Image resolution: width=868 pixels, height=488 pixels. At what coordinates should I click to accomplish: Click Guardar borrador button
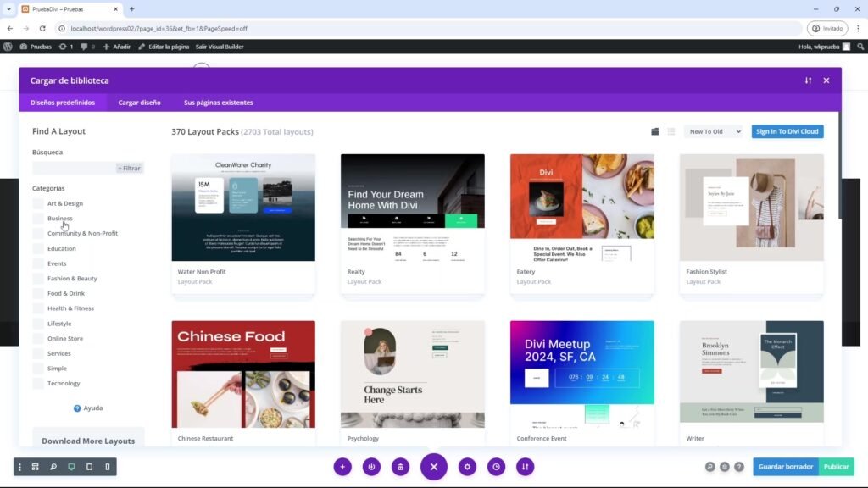coord(786,467)
